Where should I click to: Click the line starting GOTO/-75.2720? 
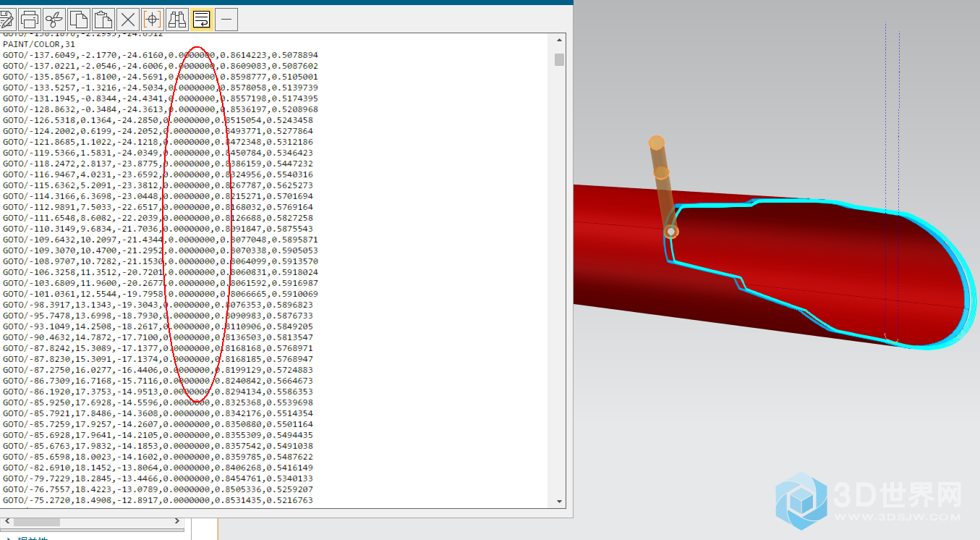[158, 500]
